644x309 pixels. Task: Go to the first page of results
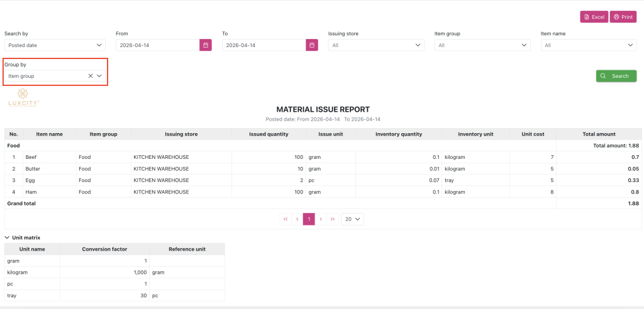286,219
